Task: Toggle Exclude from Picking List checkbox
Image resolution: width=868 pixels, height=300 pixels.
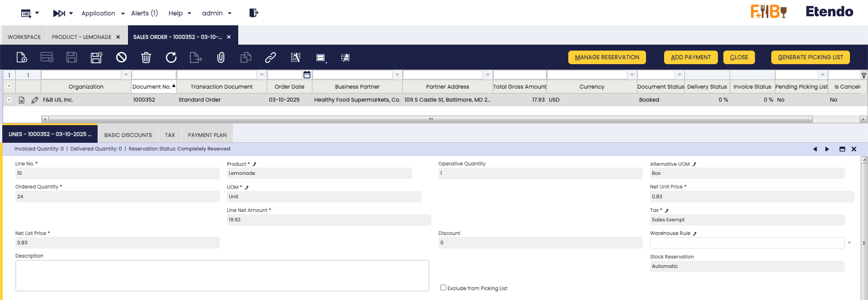Action: click(443, 288)
